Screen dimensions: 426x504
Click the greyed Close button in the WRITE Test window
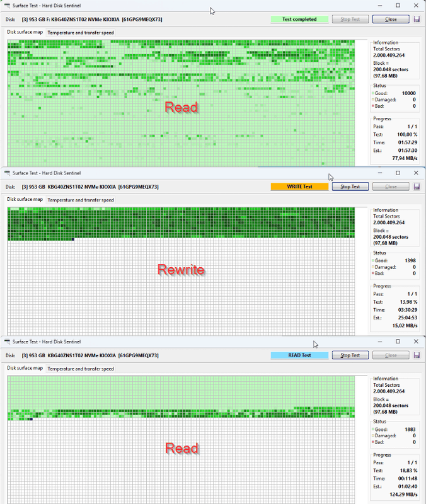391,186
